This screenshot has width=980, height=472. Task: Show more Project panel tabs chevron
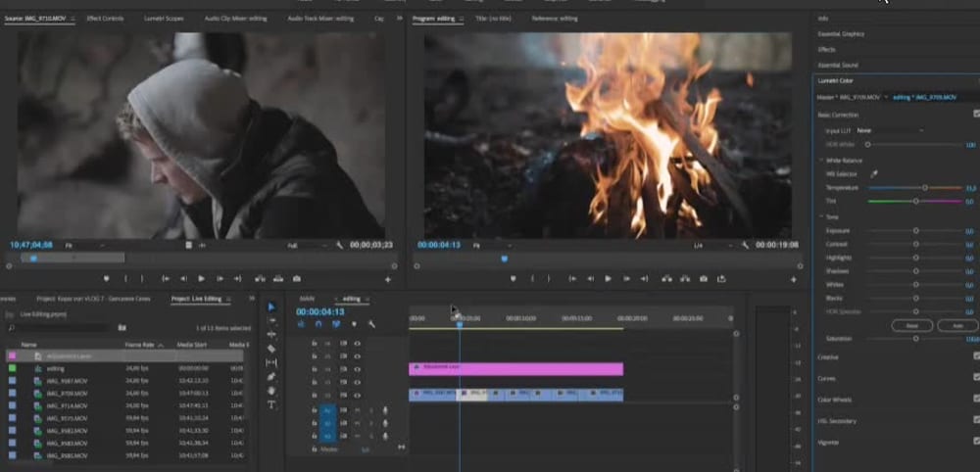pos(252,299)
